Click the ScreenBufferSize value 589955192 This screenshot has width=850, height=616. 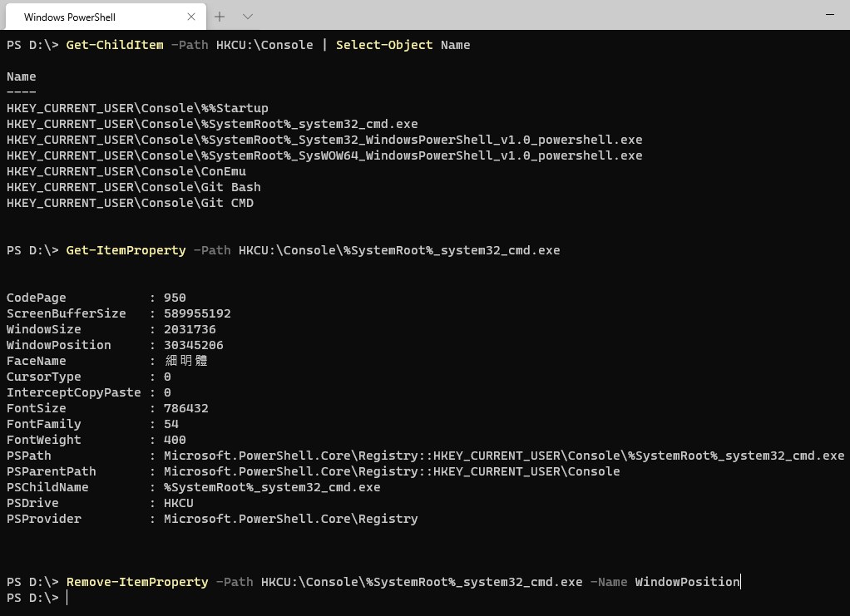[x=197, y=313]
